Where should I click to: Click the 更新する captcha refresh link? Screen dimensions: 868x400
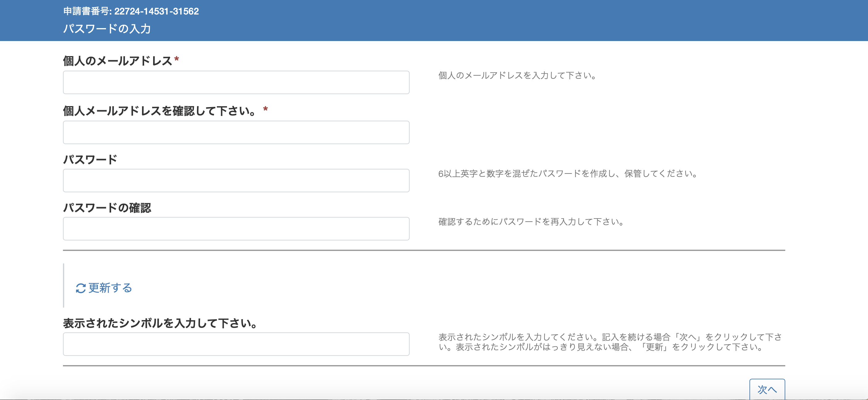tap(110, 288)
